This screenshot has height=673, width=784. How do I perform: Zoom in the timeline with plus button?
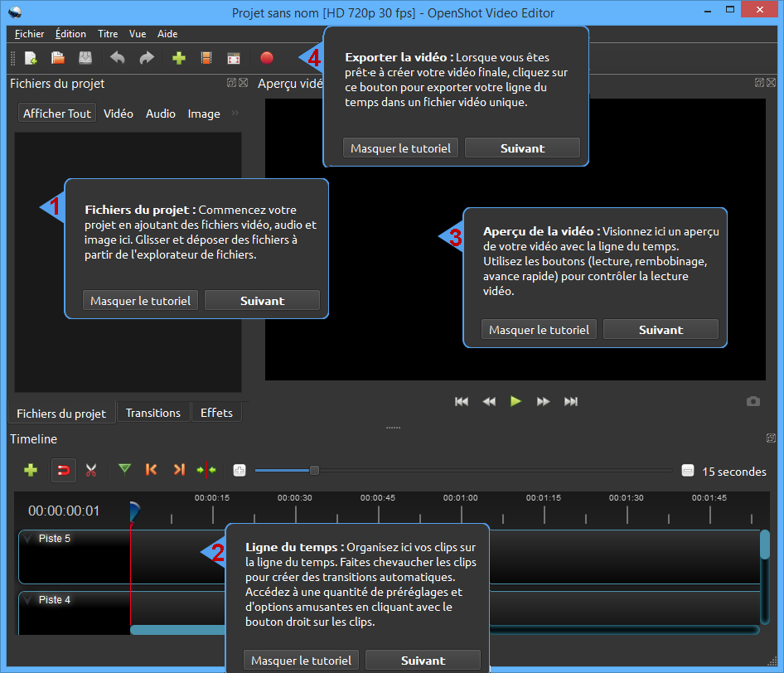click(x=240, y=471)
